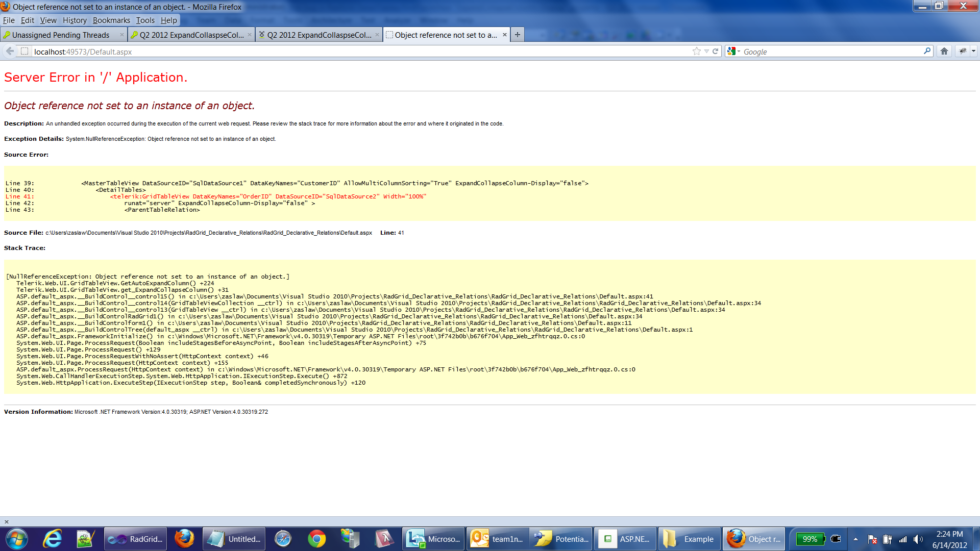Open new tab with plus button
This screenshot has width=980, height=551.
pos(518,35)
